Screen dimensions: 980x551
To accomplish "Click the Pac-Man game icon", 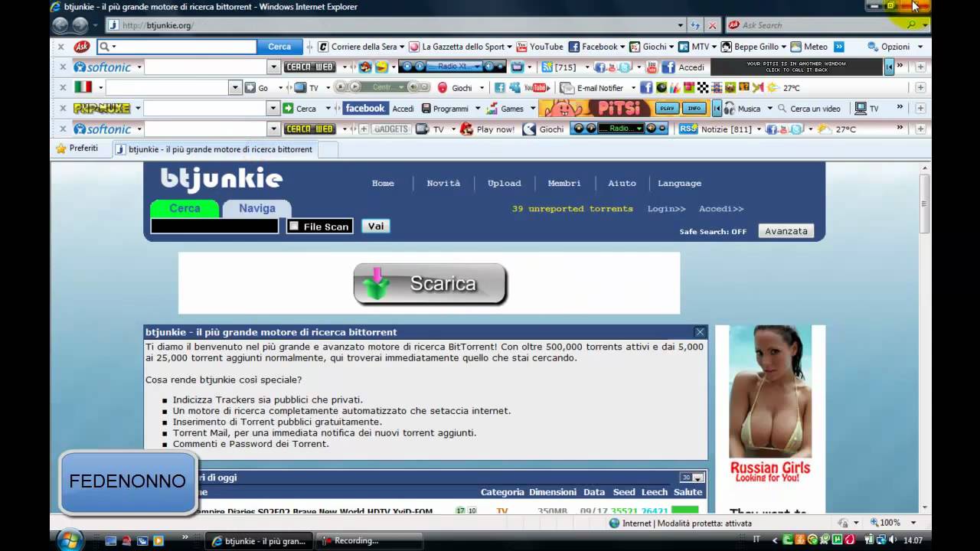I will [381, 67].
